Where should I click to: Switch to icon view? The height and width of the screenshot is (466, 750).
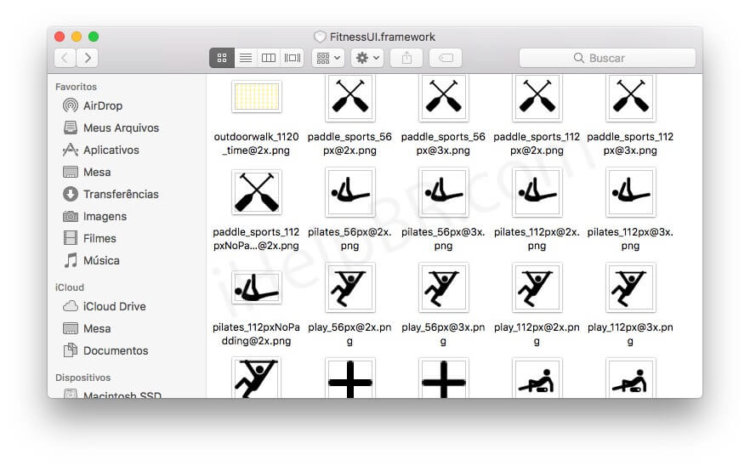tap(222, 58)
